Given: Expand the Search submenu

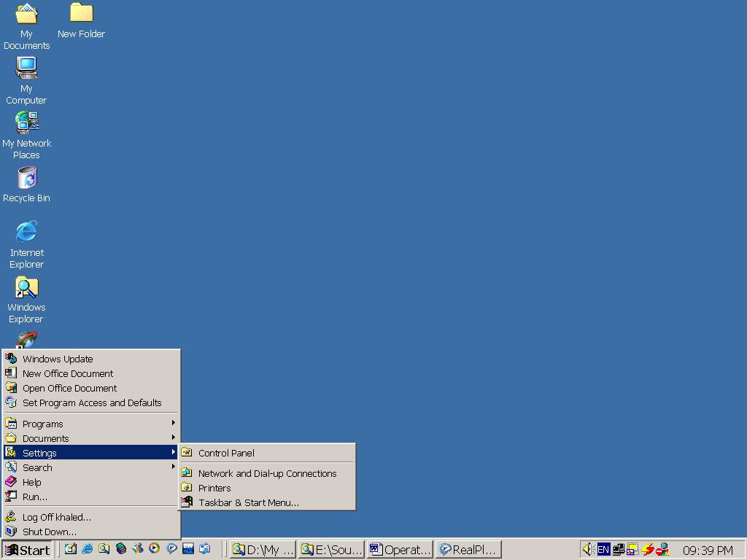Looking at the screenshot, I should [x=91, y=467].
